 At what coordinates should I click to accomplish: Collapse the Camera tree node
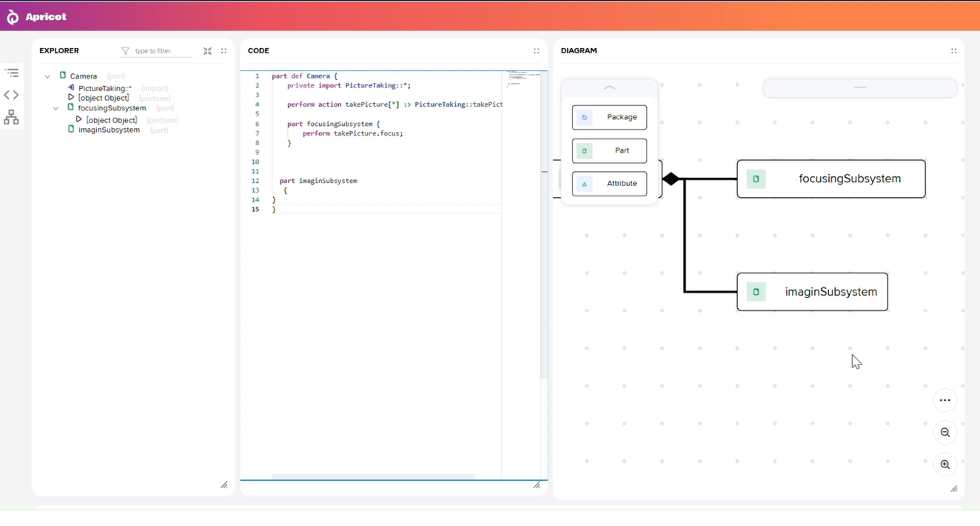point(47,76)
